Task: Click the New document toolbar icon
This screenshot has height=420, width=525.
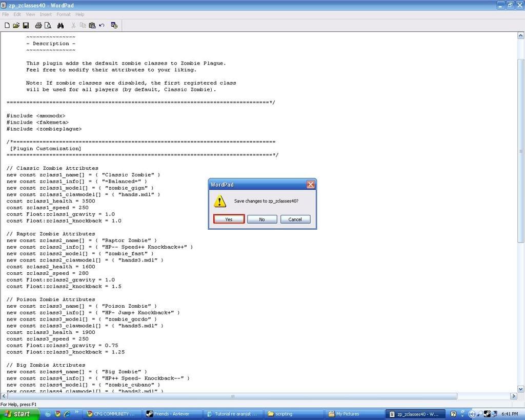Action: tap(7, 26)
